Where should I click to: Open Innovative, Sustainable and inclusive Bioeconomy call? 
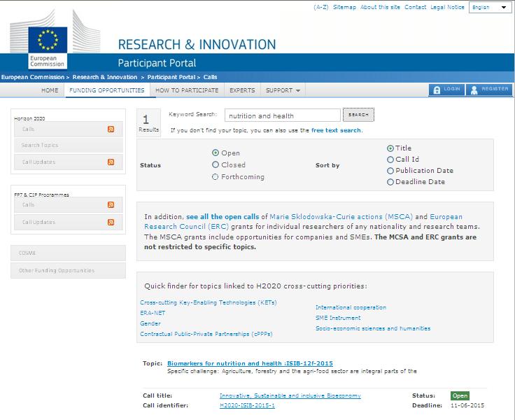(x=290, y=395)
